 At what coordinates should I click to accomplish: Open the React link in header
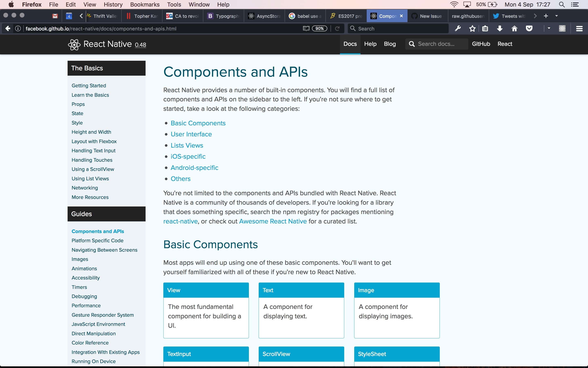505,44
